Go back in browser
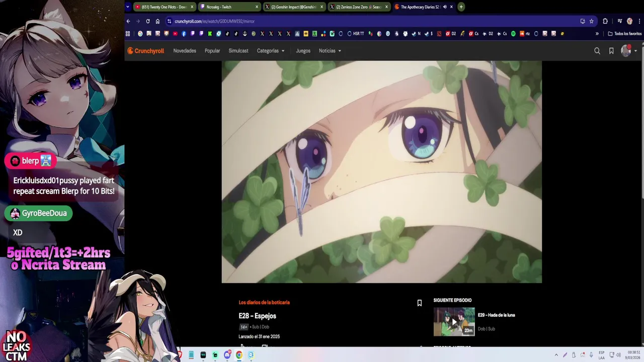Screen dimensions: 644x362 click(128, 21)
